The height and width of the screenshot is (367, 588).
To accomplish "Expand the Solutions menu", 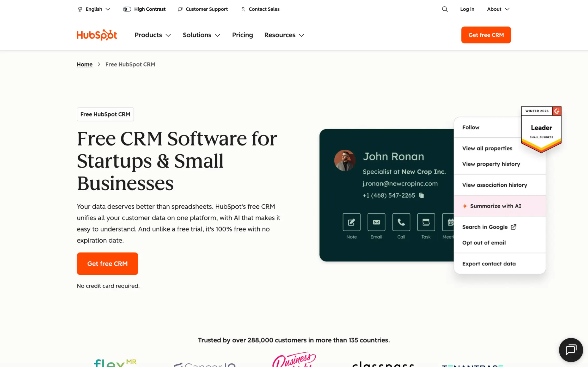I will (201, 35).
